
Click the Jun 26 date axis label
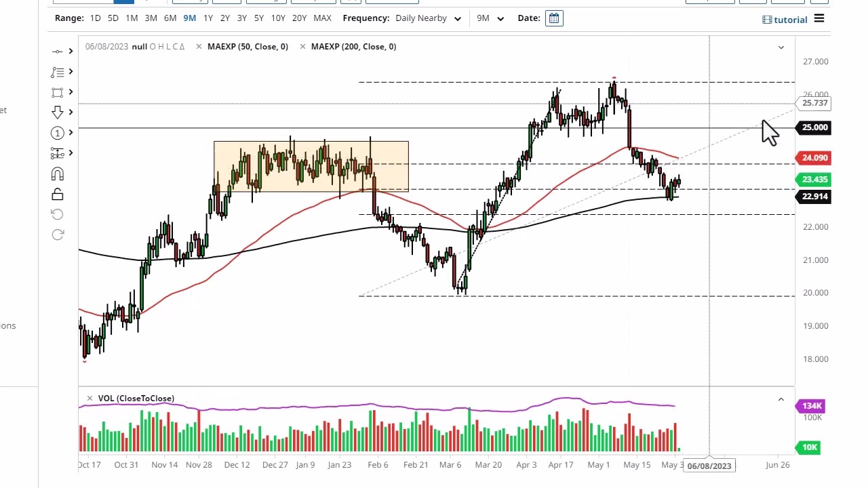click(777, 465)
